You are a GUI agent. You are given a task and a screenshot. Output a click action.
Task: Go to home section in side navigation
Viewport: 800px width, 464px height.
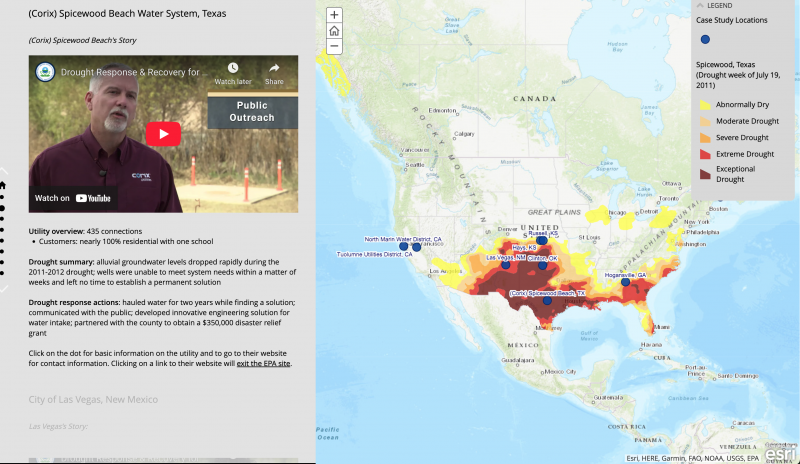pyautogui.click(x=3, y=185)
